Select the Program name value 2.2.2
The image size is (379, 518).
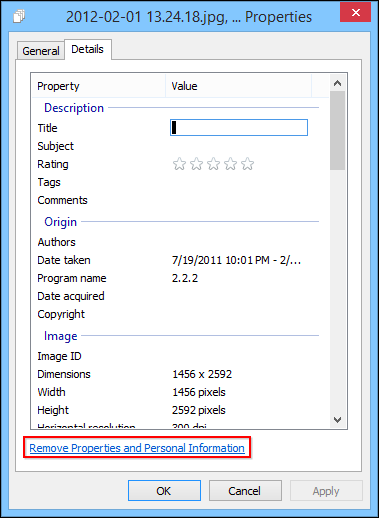pyautogui.click(x=185, y=278)
